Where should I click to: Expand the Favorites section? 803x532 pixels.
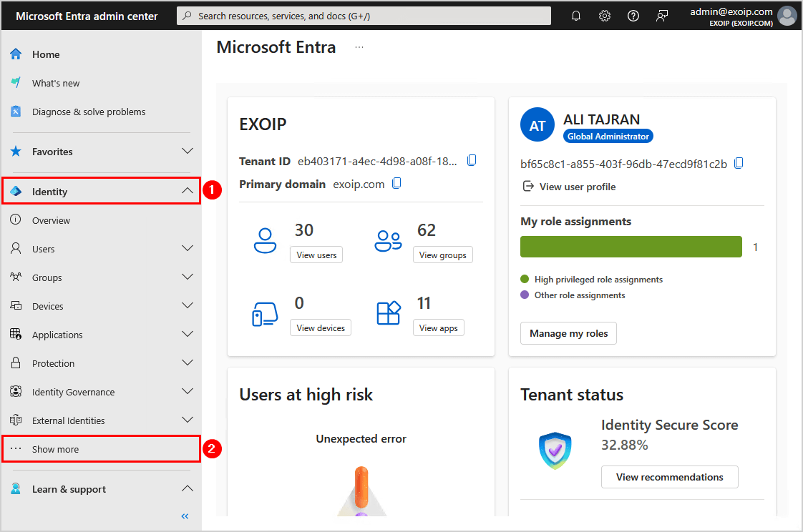coord(187,152)
